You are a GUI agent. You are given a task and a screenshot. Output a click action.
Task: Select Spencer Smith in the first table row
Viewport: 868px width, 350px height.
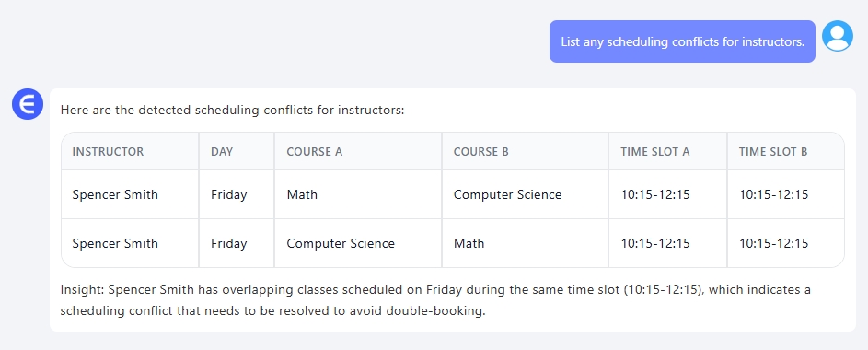(x=115, y=195)
